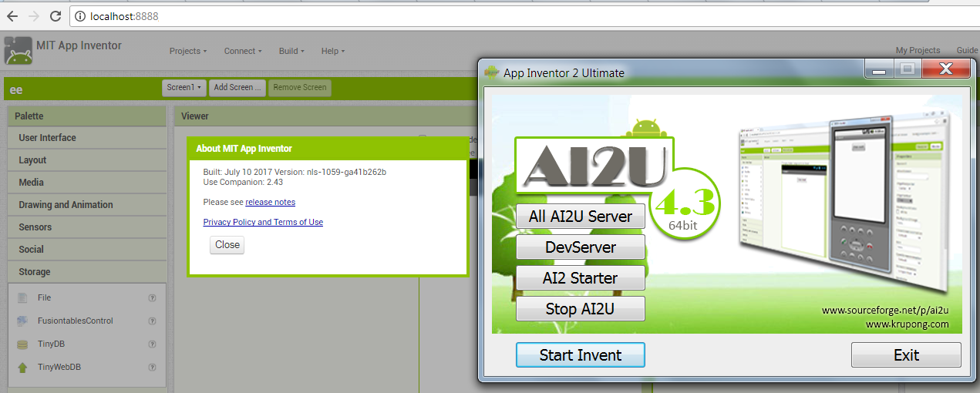Open the Help menu
This screenshot has width=980, height=393.
[332, 51]
